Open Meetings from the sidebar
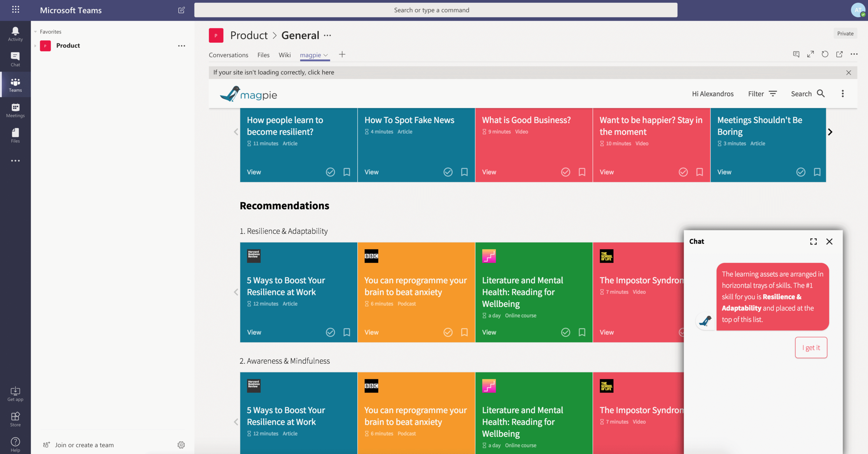The image size is (868, 454). point(15,110)
